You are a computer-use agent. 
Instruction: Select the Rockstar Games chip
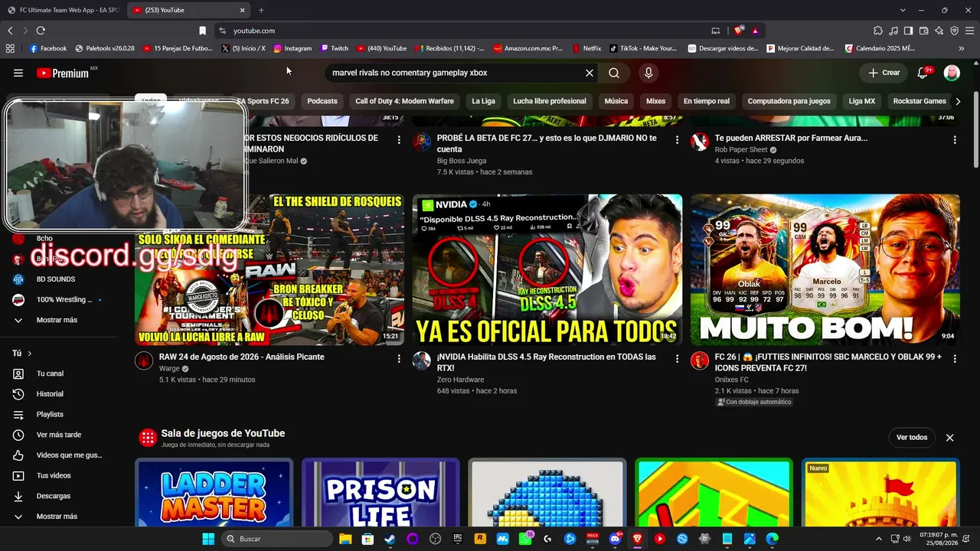(x=920, y=101)
